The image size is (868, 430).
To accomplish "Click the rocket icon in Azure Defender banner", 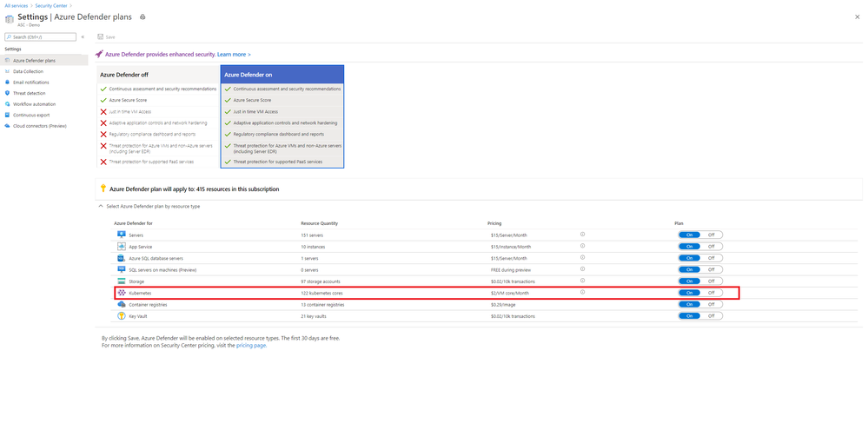I will [99, 54].
